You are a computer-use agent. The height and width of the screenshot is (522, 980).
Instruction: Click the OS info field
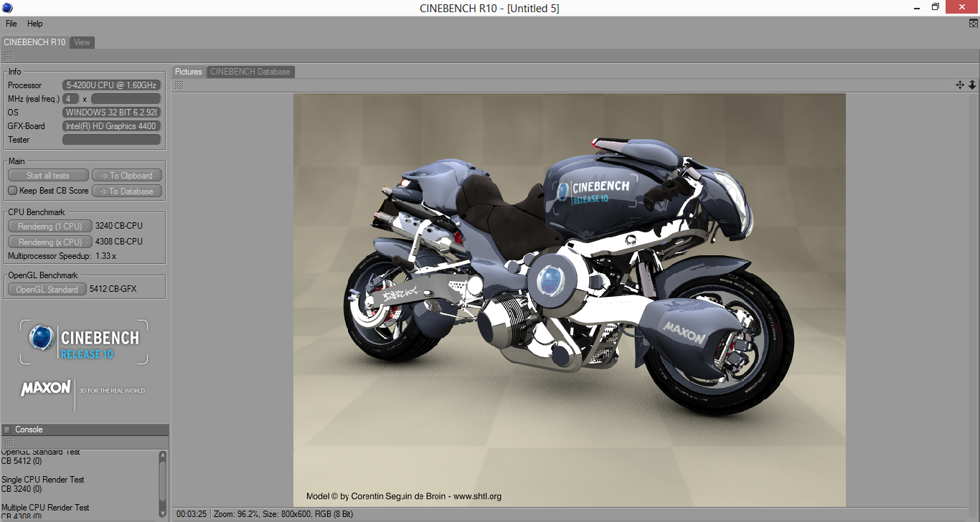tap(112, 113)
